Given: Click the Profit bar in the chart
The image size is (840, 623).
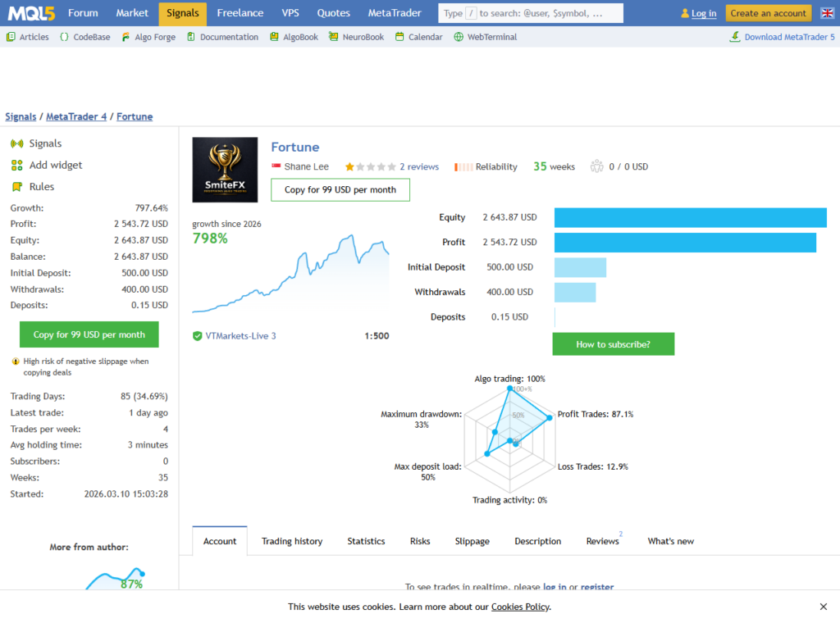Looking at the screenshot, I should pos(685,243).
